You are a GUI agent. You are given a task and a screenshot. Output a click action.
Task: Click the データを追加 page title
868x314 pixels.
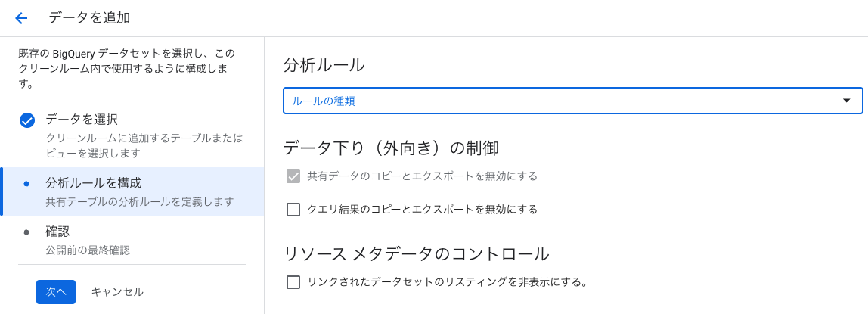coord(89,17)
